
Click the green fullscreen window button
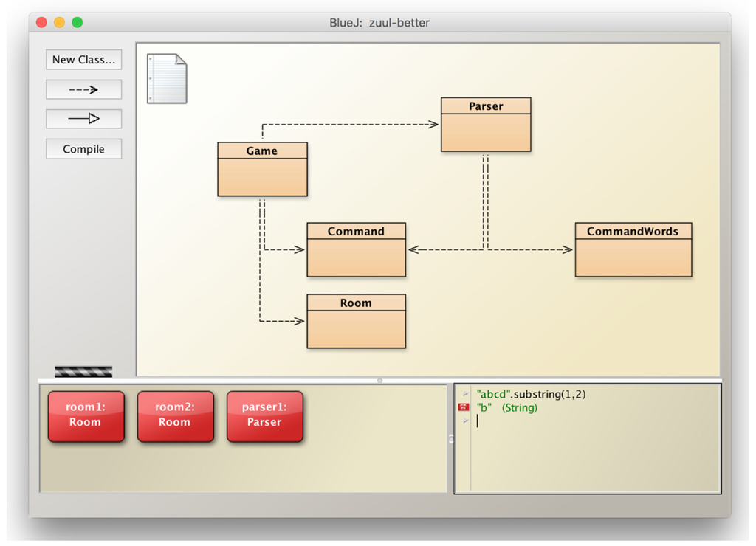[x=77, y=22]
